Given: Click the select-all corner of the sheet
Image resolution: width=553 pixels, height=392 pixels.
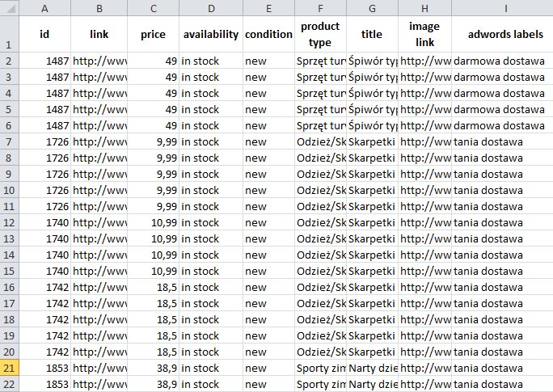Looking at the screenshot, I should [8, 8].
